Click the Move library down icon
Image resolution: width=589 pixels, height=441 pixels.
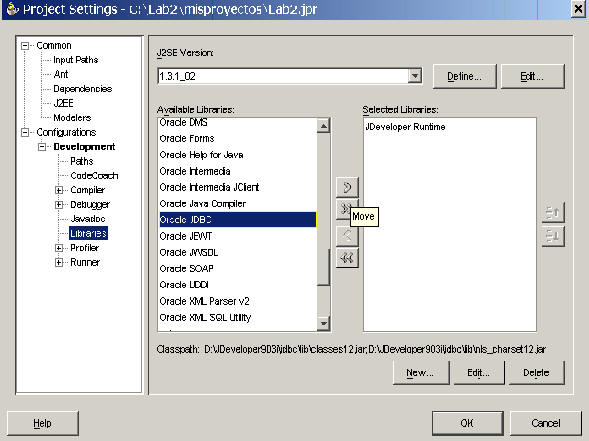tap(553, 236)
